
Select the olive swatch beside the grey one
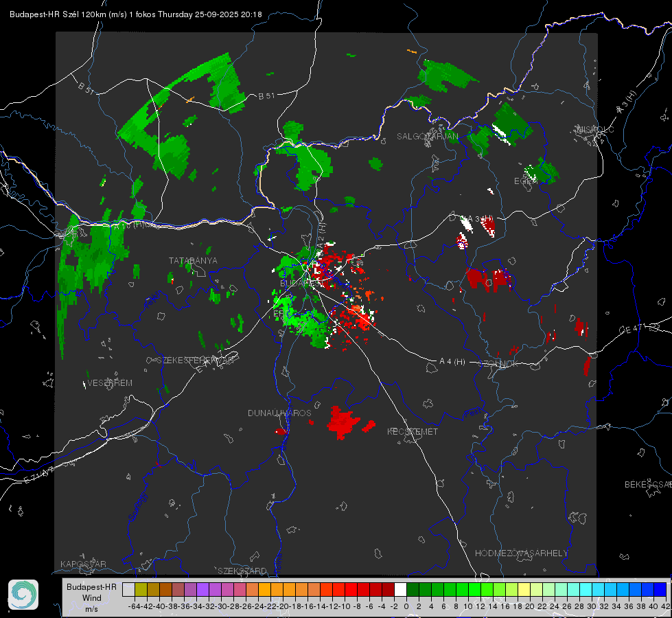[x=141, y=589]
